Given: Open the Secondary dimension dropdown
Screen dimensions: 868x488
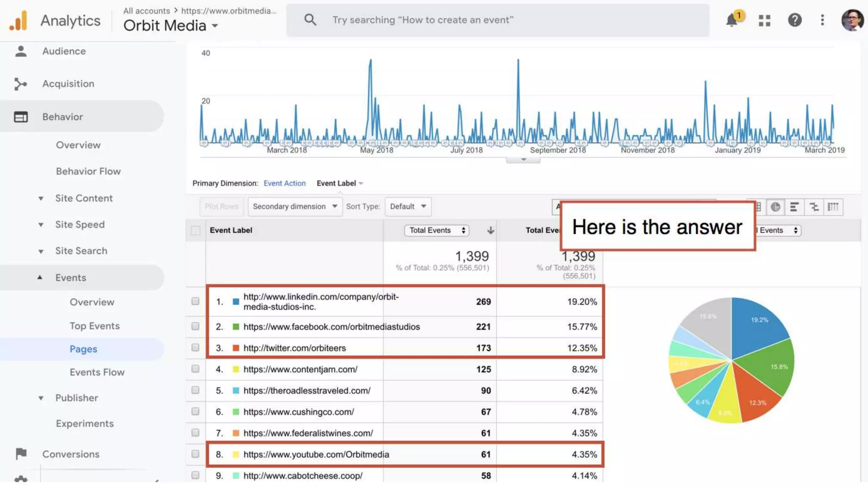Looking at the screenshot, I should (295, 206).
